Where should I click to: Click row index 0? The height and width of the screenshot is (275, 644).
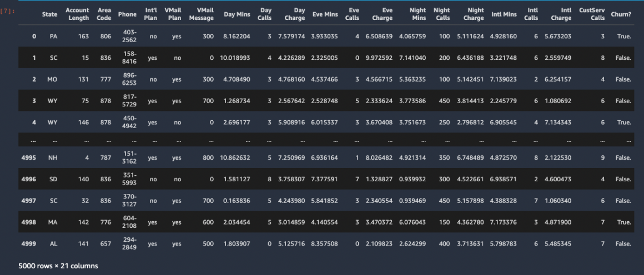(x=34, y=37)
